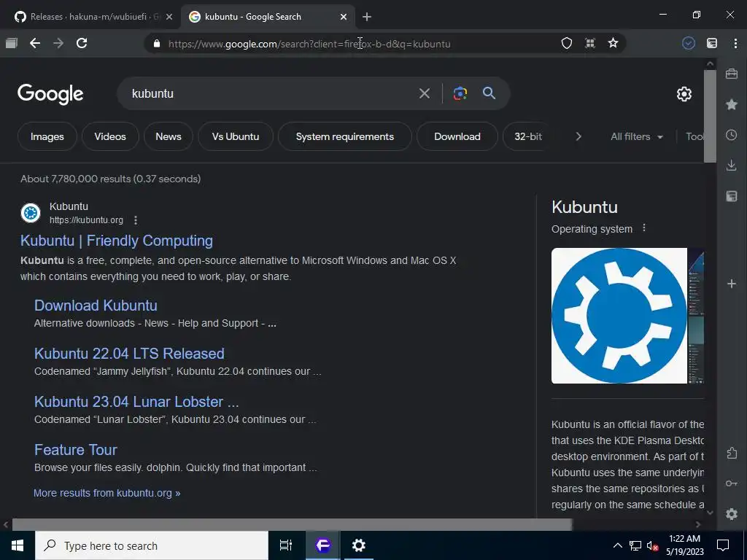Viewport: 747px width, 560px height.
Task: Open Task View on the taskbar
Action: tap(285, 545)
